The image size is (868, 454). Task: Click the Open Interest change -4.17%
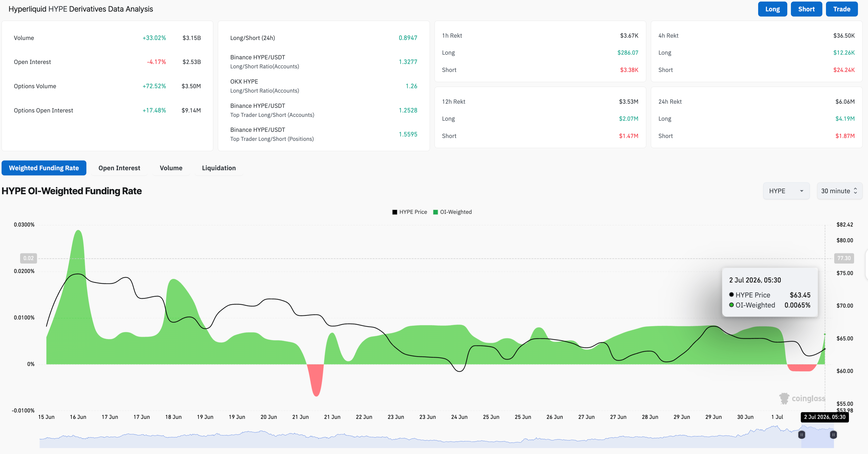pos(156,62)
